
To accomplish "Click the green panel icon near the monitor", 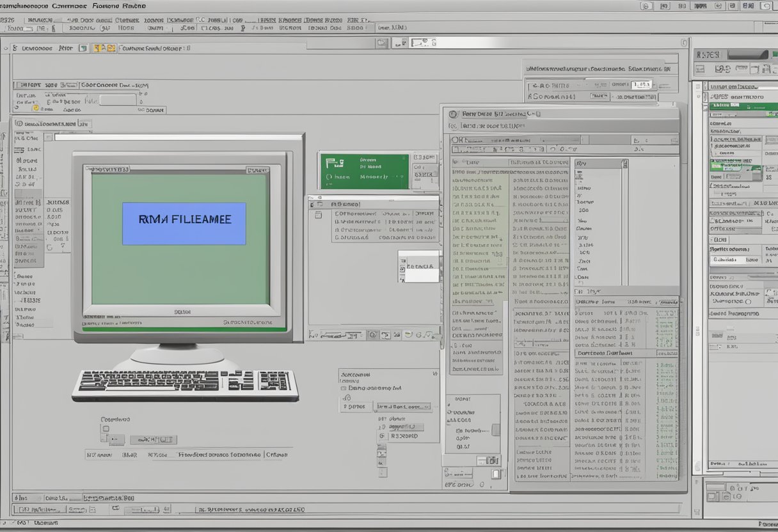I will (335, 163).
